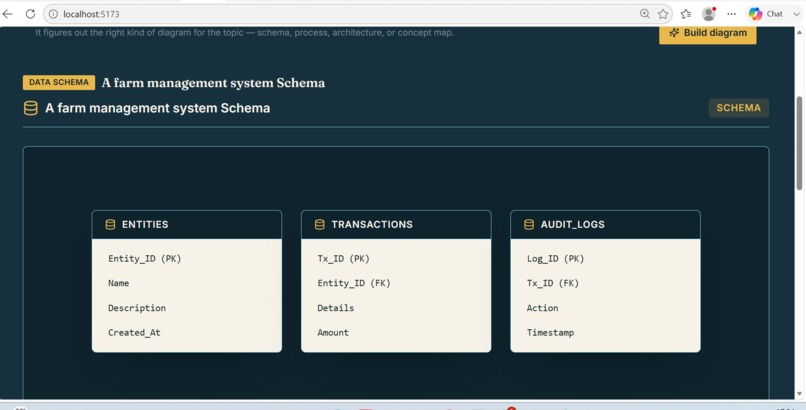The height and width of the screenshot is (410, 806).
Task: Click the DATA SCHEMA badge
Action: pos(59,82)
